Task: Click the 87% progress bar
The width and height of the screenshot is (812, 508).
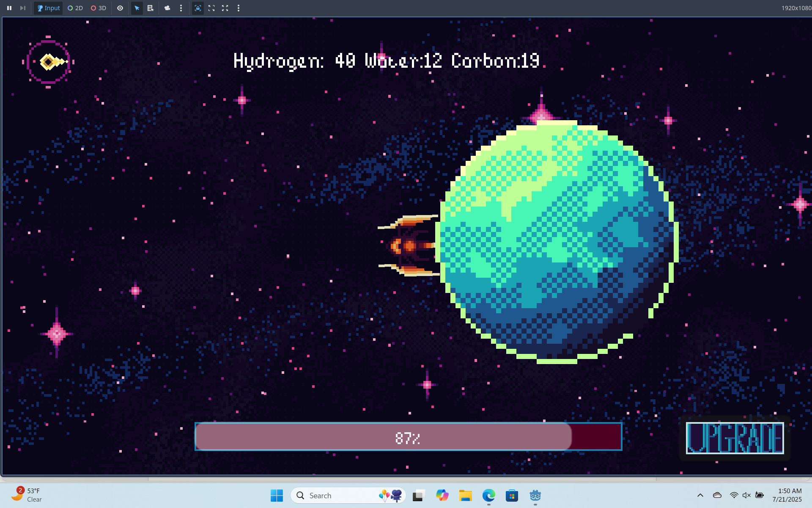Action: [x=408, y=436]
